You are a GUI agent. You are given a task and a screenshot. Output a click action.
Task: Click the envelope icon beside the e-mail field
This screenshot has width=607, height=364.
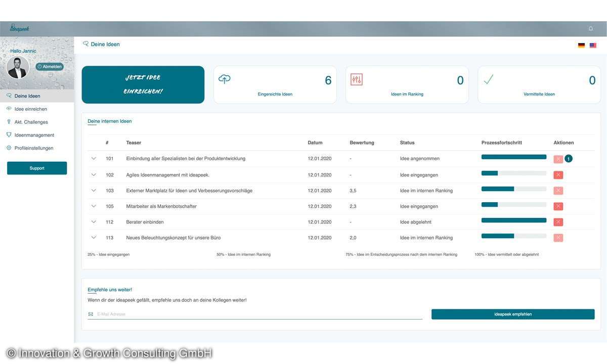click(91, 314)
